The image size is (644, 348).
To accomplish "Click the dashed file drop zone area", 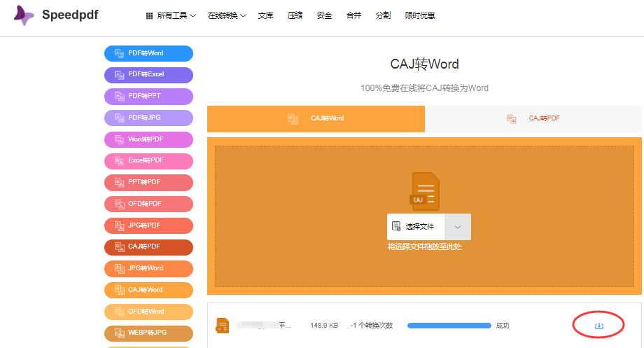I will [425, 216].
